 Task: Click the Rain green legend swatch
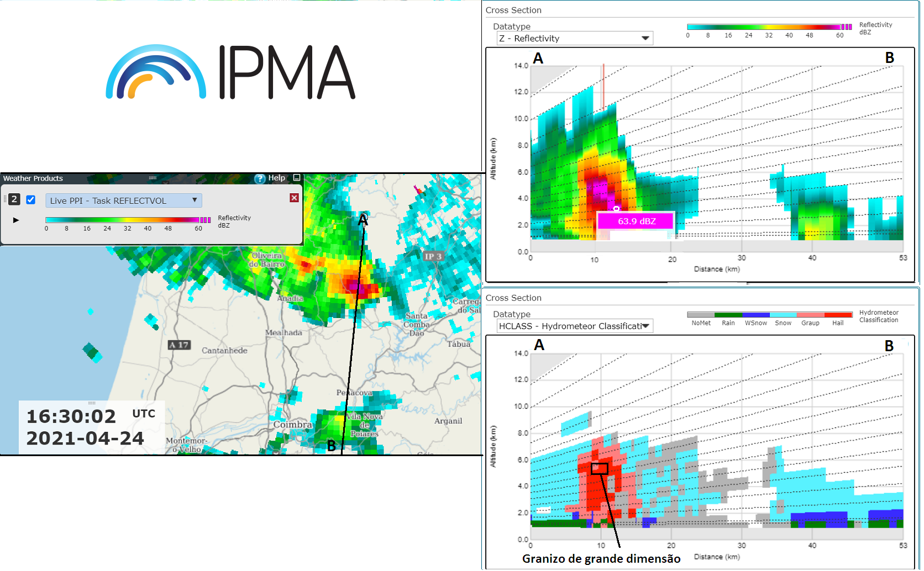pyautogui.click(x=728, y=315)
